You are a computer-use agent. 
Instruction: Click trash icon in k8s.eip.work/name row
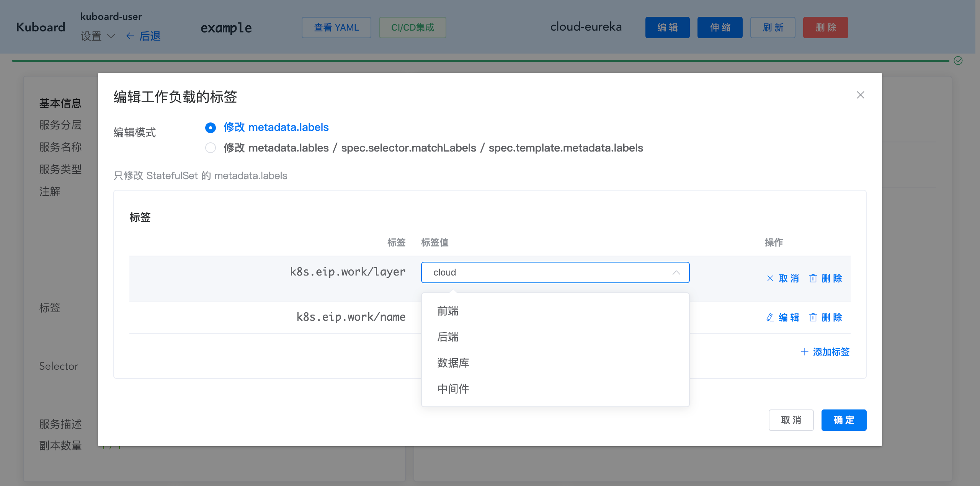click(813, 318)
